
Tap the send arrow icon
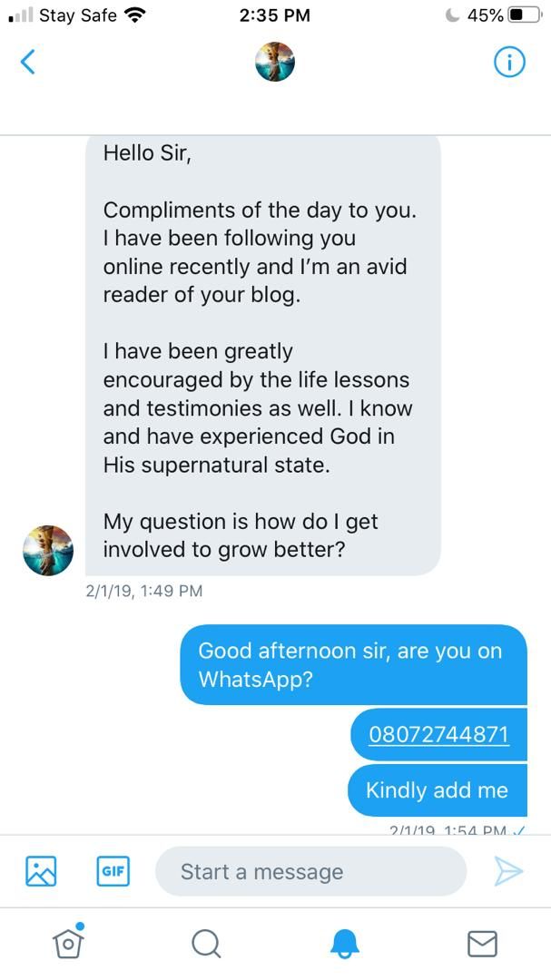pyautogui.click(x=507, y=871)
